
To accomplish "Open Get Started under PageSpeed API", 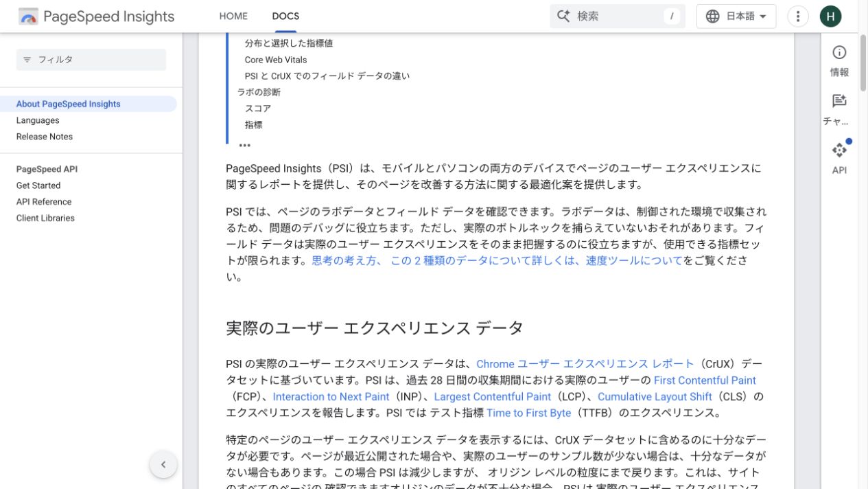I will [38, 185].
